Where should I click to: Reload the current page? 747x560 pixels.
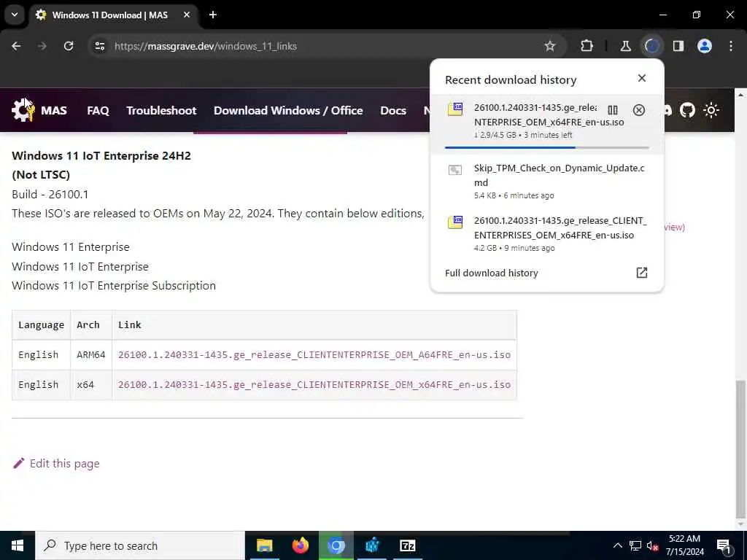point(69,46)
